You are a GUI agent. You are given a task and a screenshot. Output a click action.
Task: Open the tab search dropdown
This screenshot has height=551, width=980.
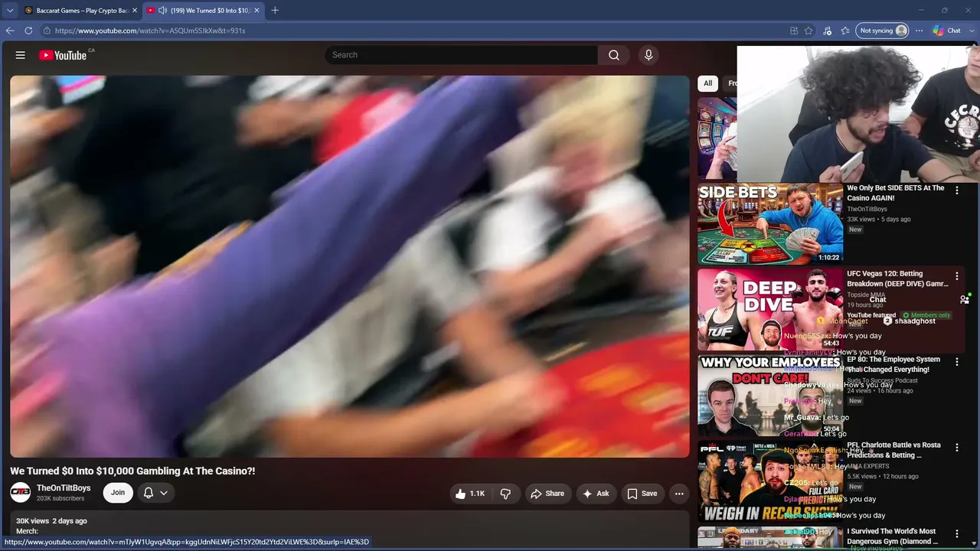coord(10,10)
